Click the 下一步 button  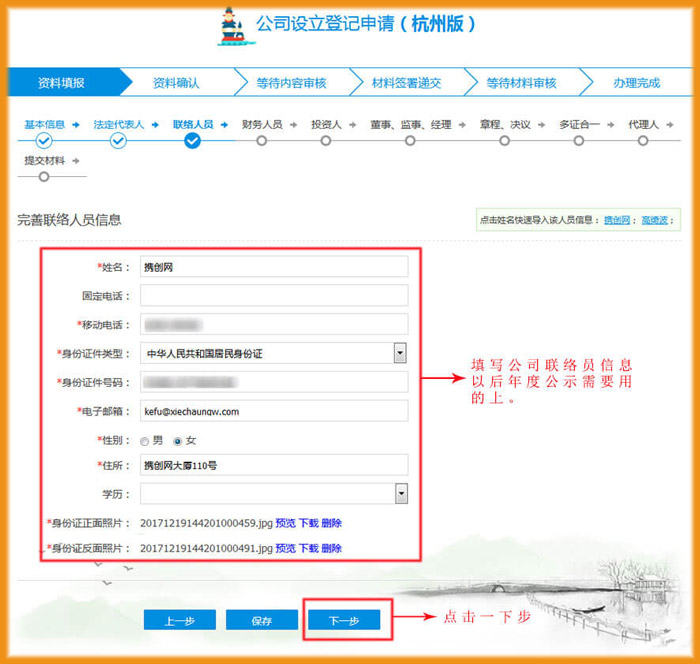pos(343,621)
